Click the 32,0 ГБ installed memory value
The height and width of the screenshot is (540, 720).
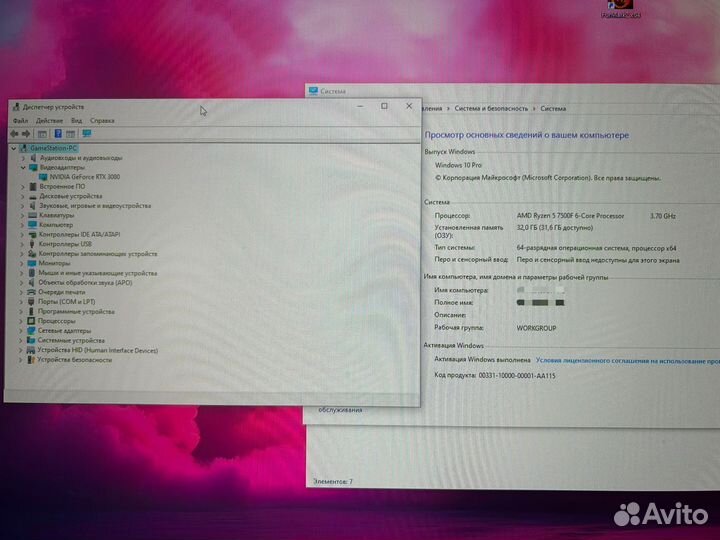pos(555,228)
